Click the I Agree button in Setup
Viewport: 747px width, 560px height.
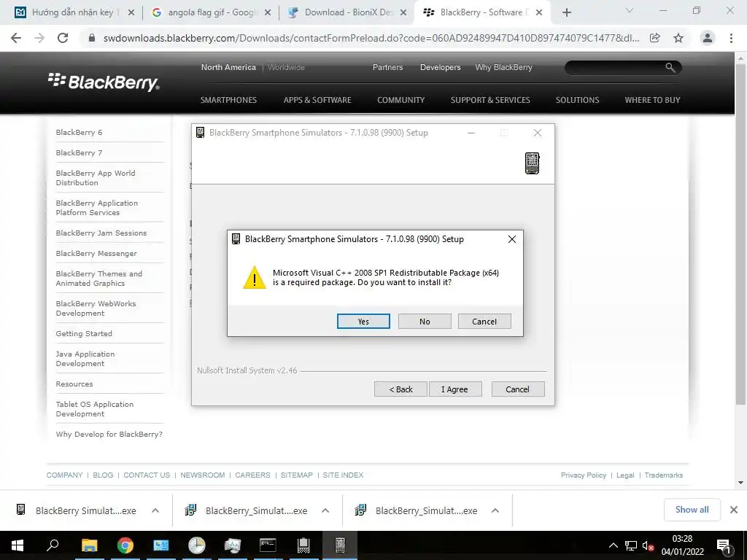pyautogui.click(x=455, y=389)
